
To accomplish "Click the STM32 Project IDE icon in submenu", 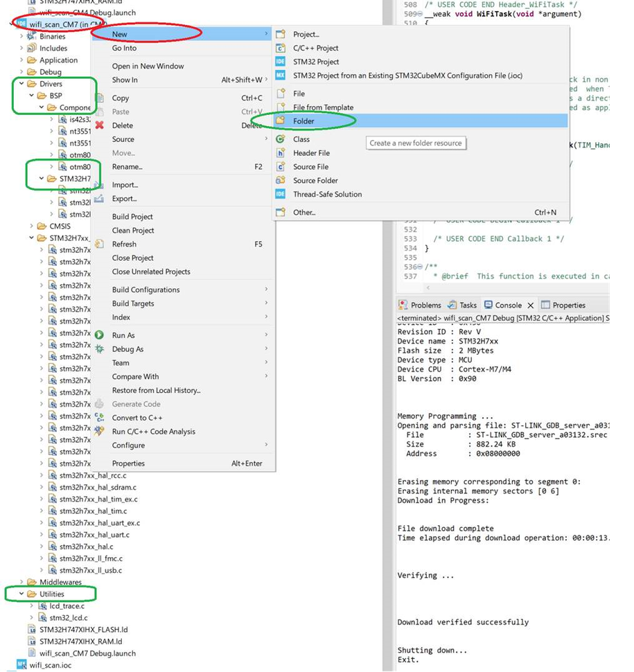I will [281, 62].
